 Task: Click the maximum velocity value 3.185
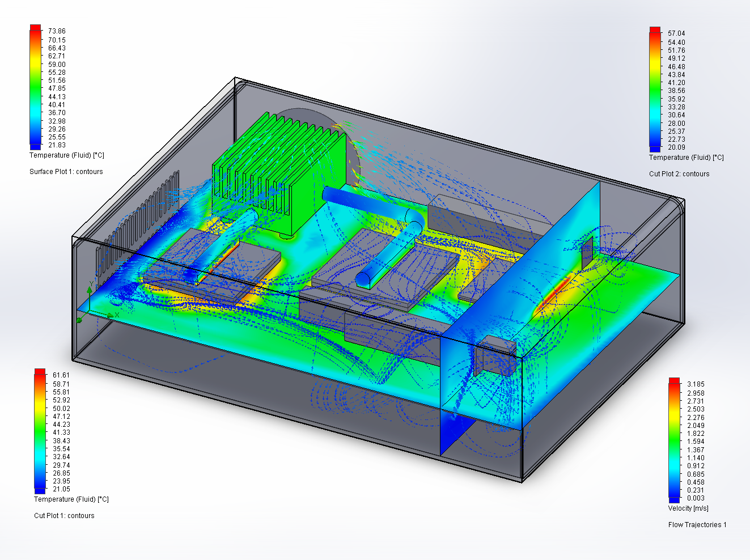696,384
